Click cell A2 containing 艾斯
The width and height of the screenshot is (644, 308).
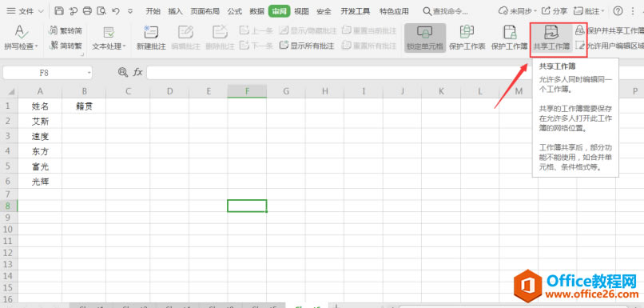coord(40,122)
